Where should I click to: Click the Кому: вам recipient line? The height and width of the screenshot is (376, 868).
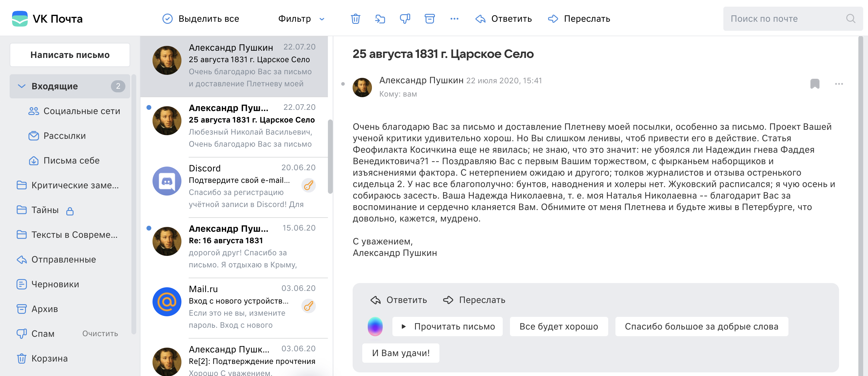point(398,94)
